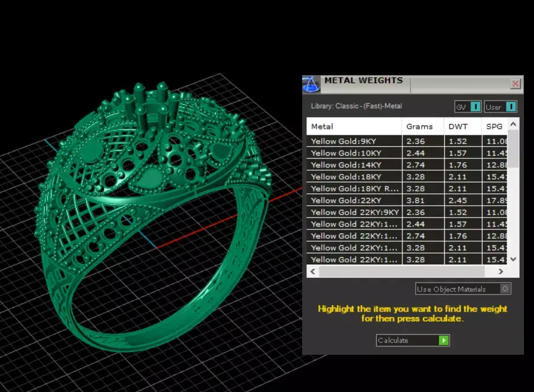Click the Grams column header

pos(423,127)
